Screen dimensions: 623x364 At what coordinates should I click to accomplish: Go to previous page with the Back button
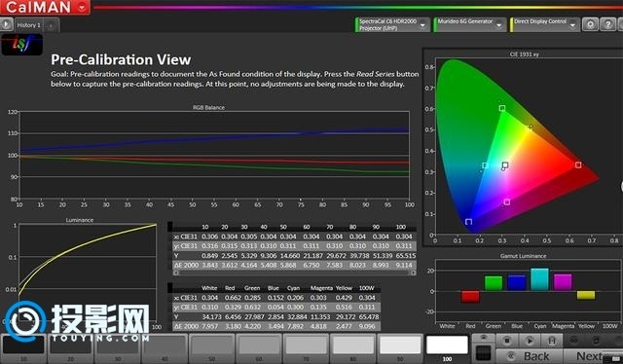click(x=529, y=356)
